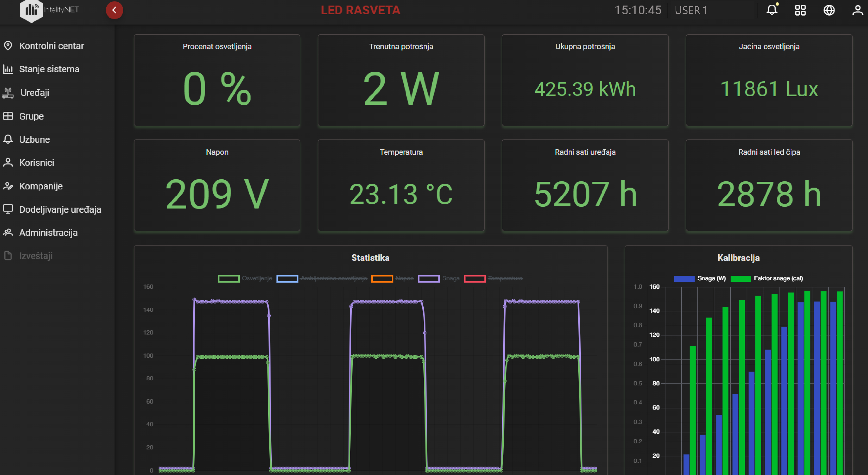
Task: Open the apps grid icon
Action: tap(800, 10)
